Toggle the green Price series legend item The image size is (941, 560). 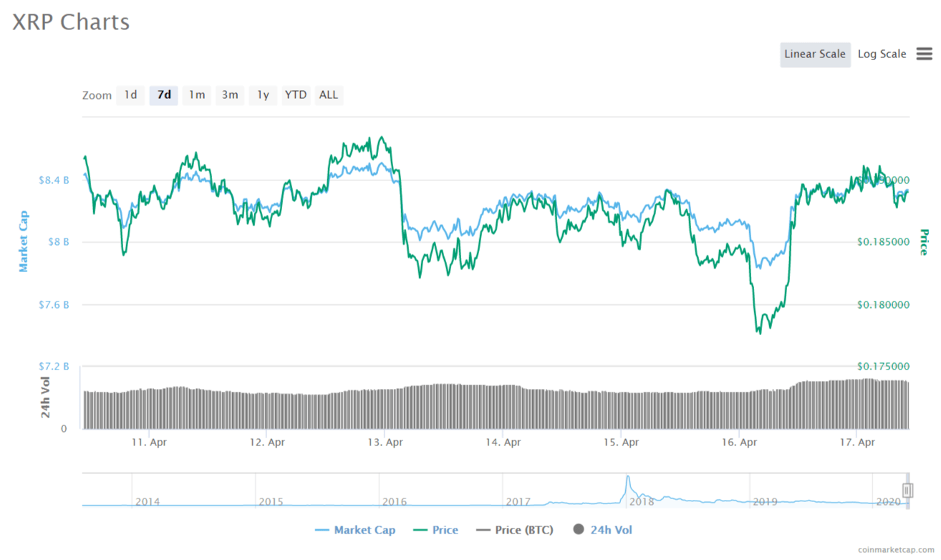435,530
